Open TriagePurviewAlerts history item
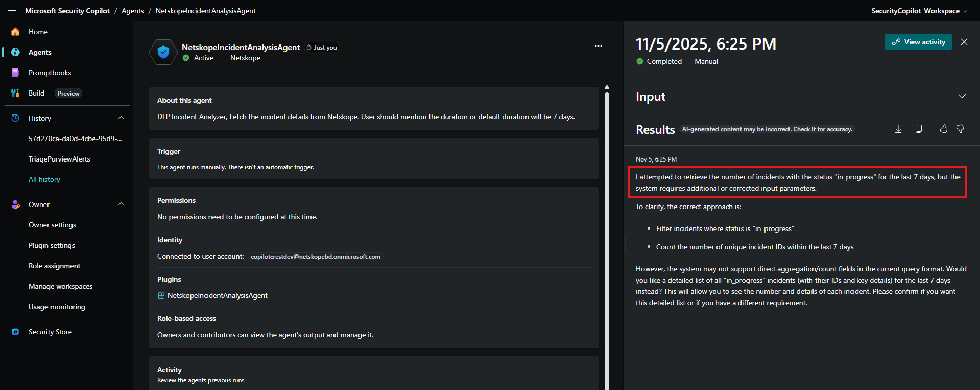This screenshot has height=390, width=980. [59, 159]
